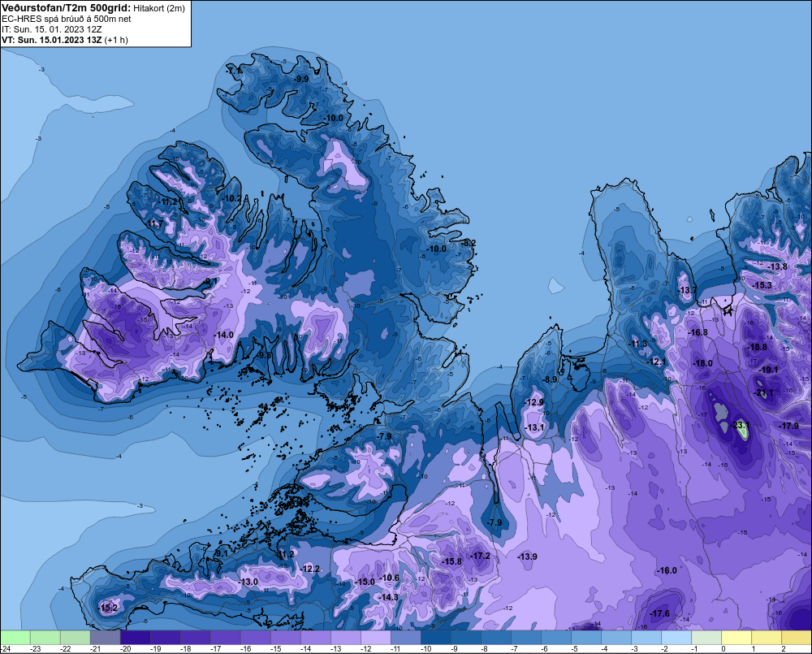
Task: Click the -9.9 temperature value
Action: (x=301, y=79)
